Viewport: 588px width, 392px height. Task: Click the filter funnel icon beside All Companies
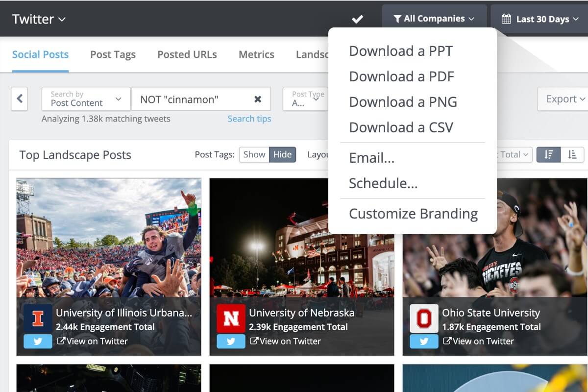[x=397, y=19]
